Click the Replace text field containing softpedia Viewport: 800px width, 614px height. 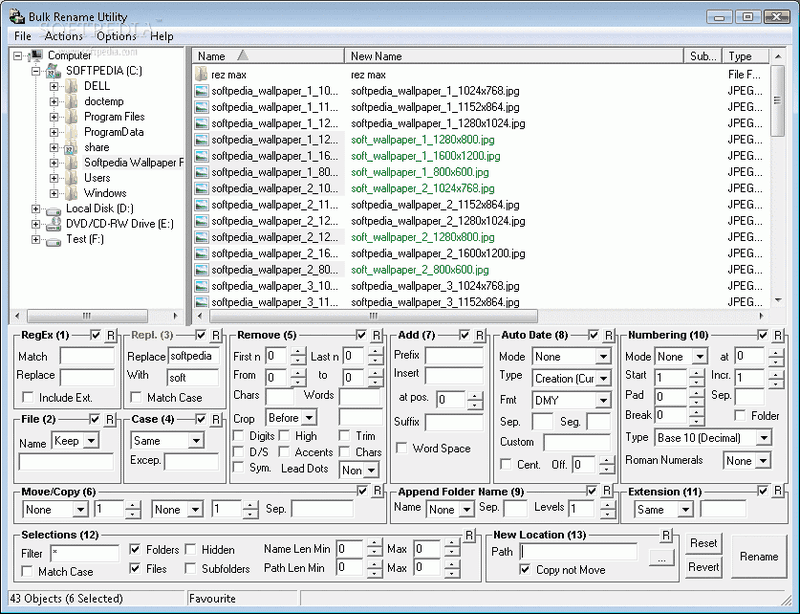point(193,356)
